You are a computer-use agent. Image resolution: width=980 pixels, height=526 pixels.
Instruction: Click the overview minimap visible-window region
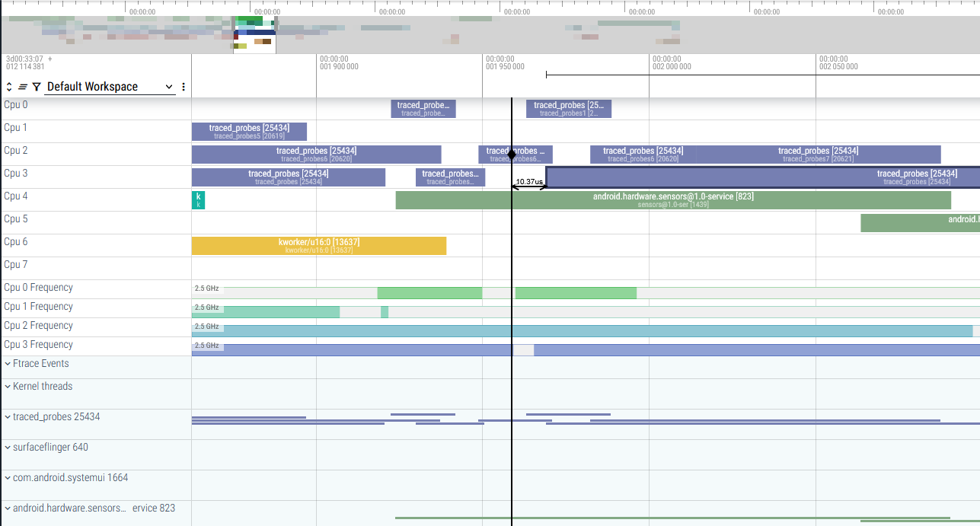[254, 34]
